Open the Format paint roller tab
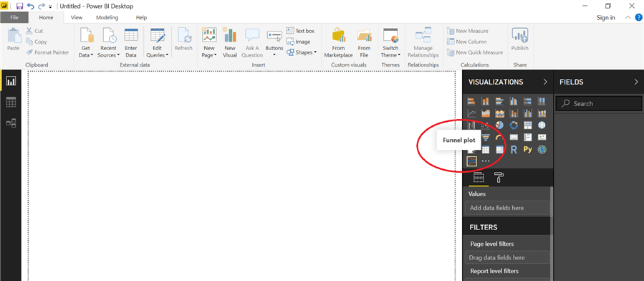Image resolution: width=644 pixels, height=281 pixels. [499, 178]
